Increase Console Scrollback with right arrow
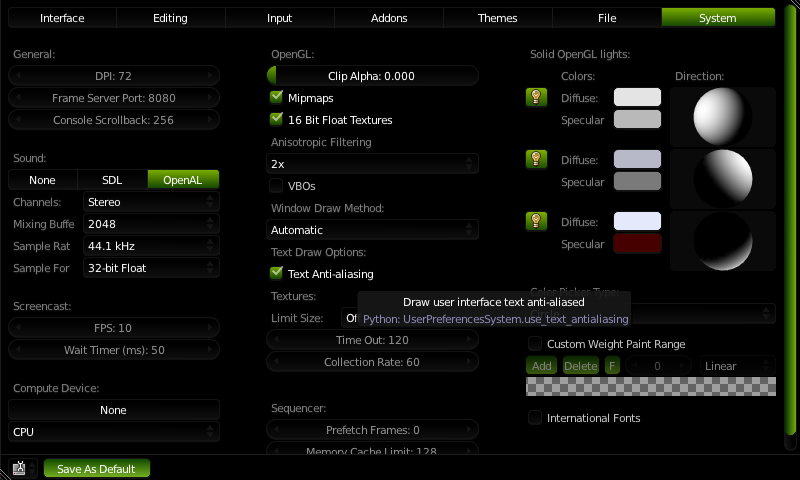800x480 pixels. tap(210, 119)
